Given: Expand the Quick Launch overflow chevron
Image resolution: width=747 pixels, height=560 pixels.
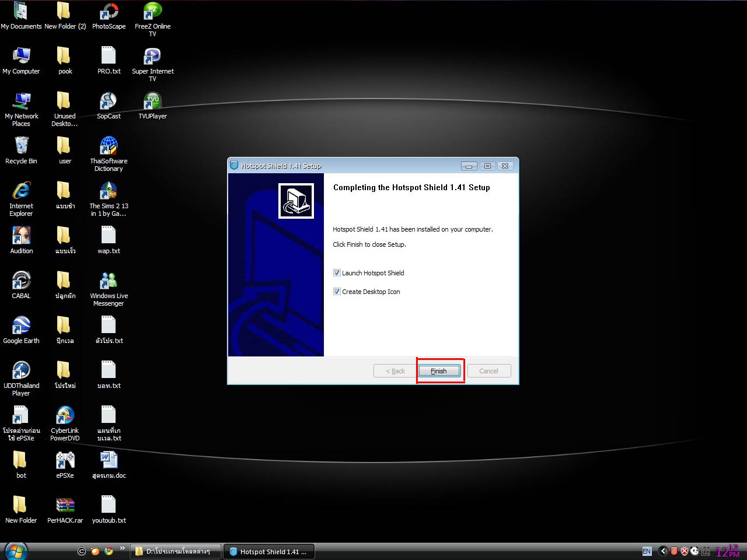Looking at the screenshot, I should pyautogui.click(x=122, y=548).
